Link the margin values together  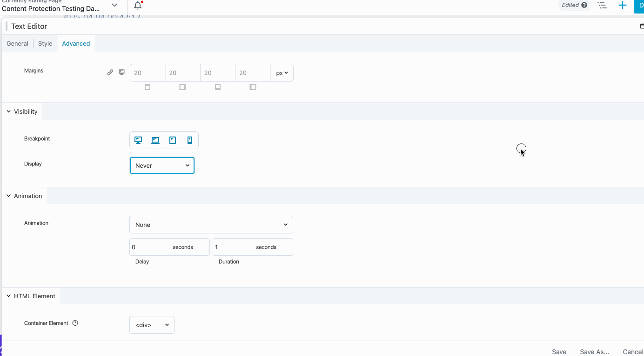110,72
